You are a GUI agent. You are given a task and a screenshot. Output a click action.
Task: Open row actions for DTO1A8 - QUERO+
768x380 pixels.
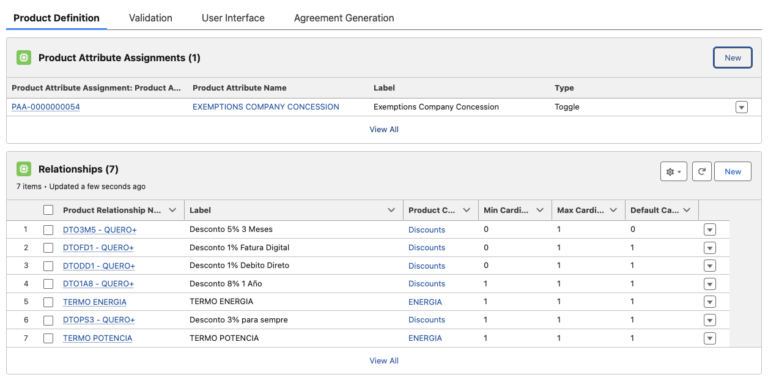pos(709,284)
